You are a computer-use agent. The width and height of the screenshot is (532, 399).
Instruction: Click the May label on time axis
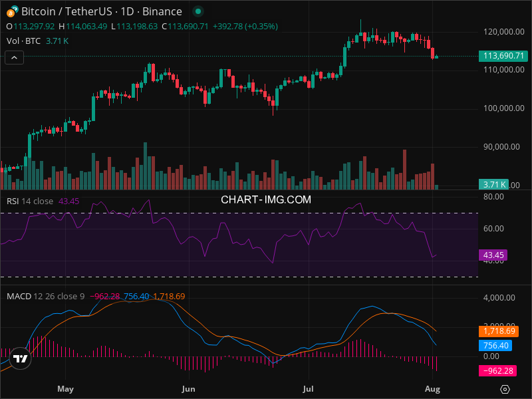coord(65,389)
